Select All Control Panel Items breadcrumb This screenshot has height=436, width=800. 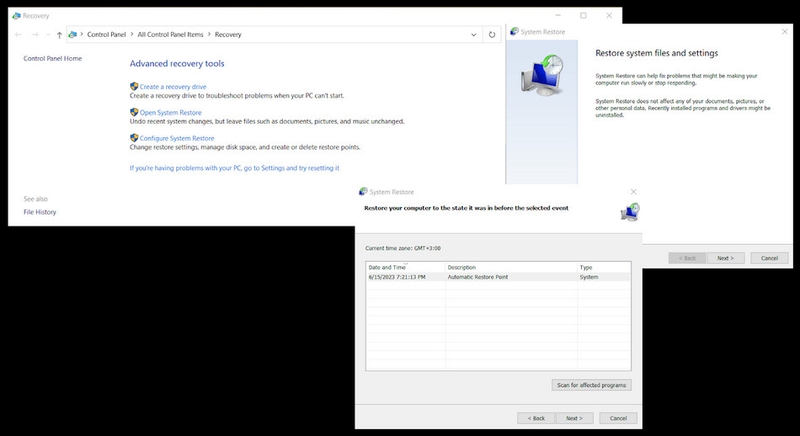pos(170,35)
